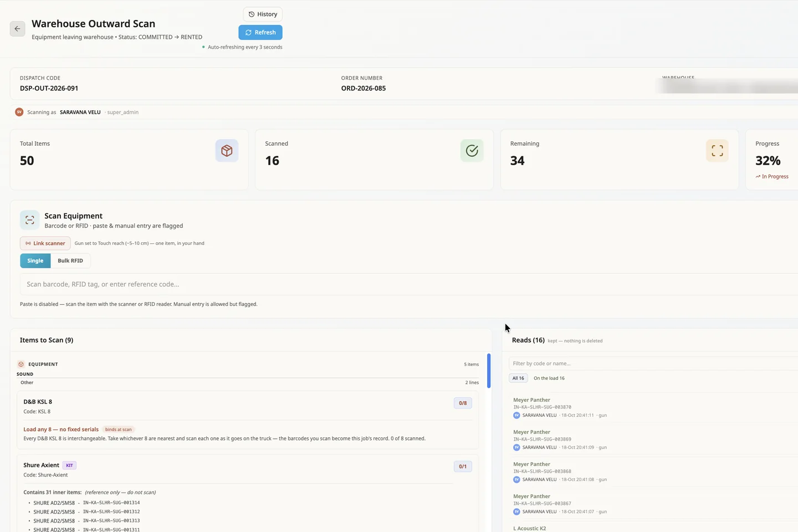Open the History panel
Image resolution: width=798 pixels, height=532 pixels.
(x=263, y=14)
